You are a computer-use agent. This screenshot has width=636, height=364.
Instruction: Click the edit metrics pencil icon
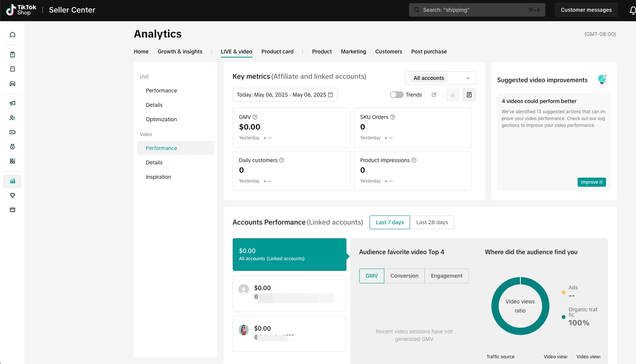pos(434,95)
